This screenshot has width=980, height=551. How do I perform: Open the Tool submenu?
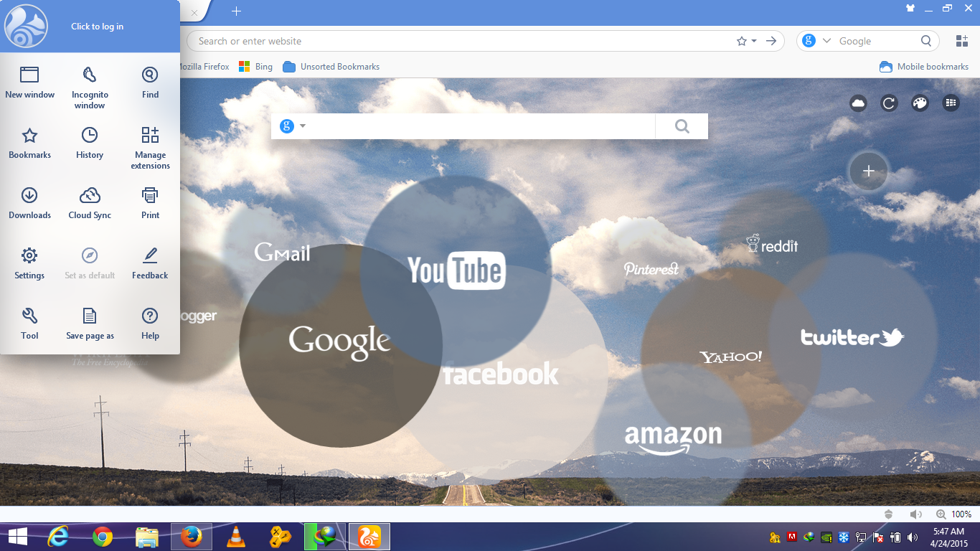pos(29,324)
